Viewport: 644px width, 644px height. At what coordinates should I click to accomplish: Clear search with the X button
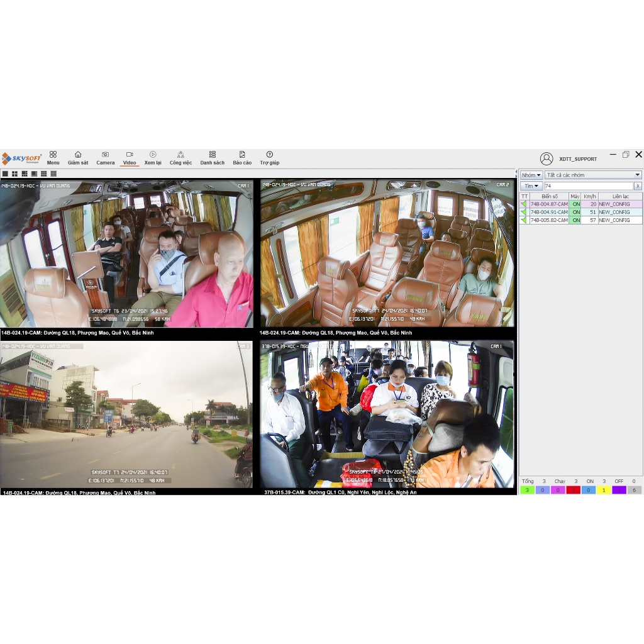tap(638, 186)
